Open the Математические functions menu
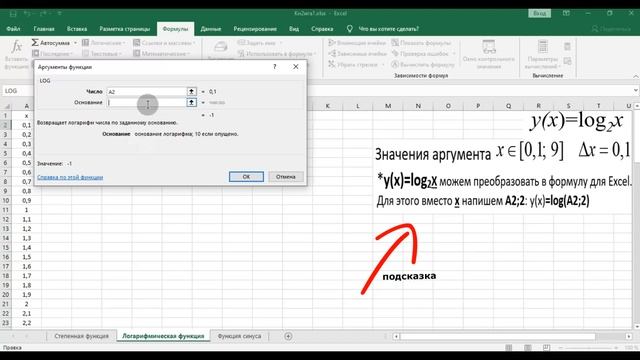Viewport: 640px width, 360px height. click(162, 53)
